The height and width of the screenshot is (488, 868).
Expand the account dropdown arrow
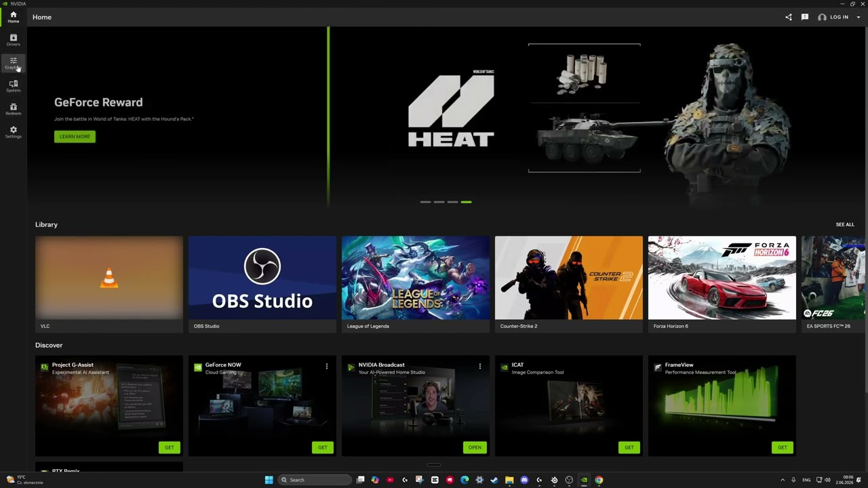coord(859,17)
